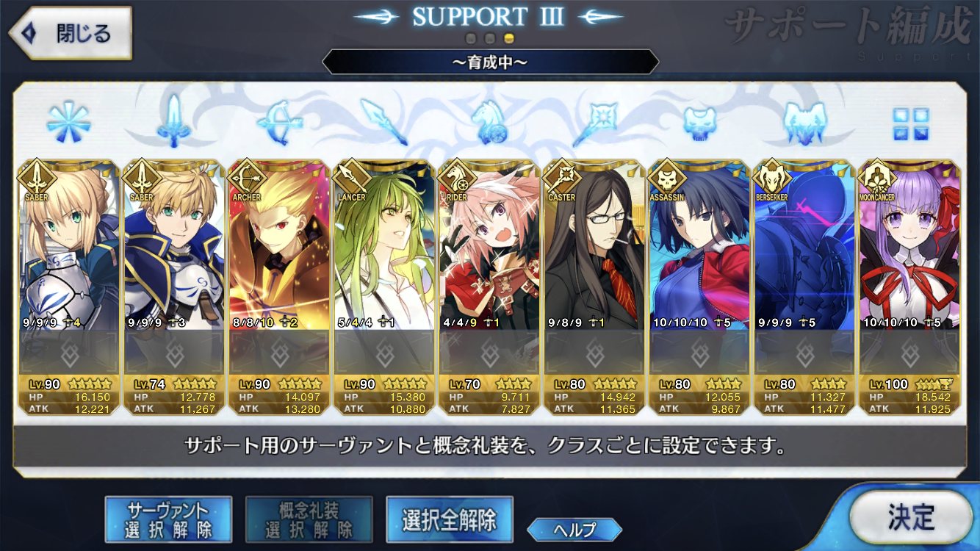The height and width of the screenshot is (551, 980).
Task: Switch to the first support page dot
Action: [x=471, y=37]
